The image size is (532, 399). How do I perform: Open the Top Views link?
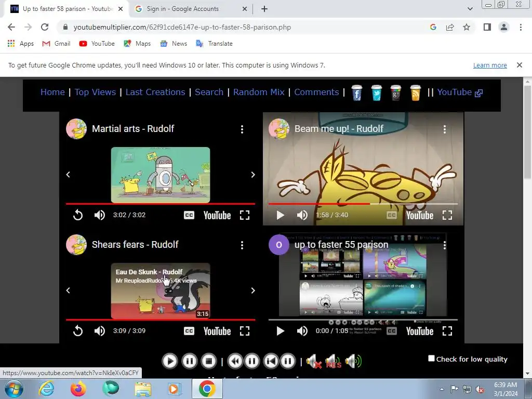96,92
